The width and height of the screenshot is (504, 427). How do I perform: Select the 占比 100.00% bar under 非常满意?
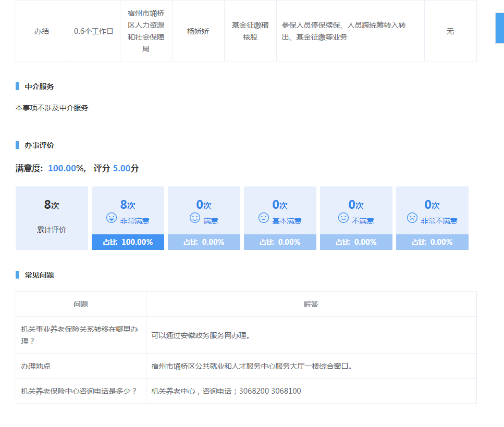coord(128,242)
